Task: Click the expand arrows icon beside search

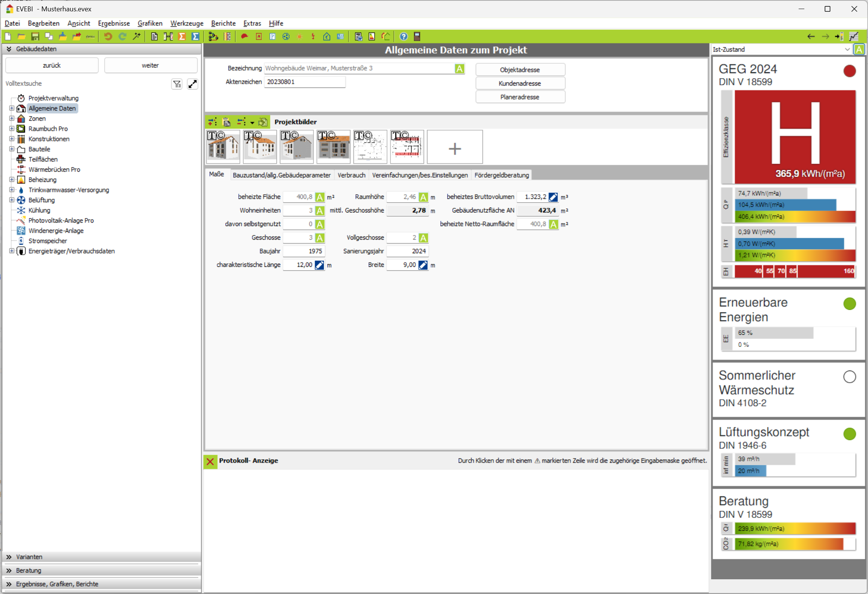Action: click(192, 84)
